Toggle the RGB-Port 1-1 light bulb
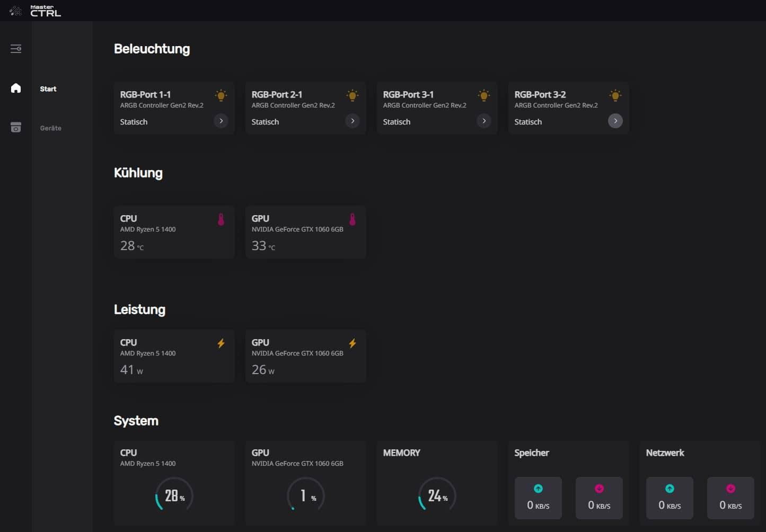 [221, 95]
